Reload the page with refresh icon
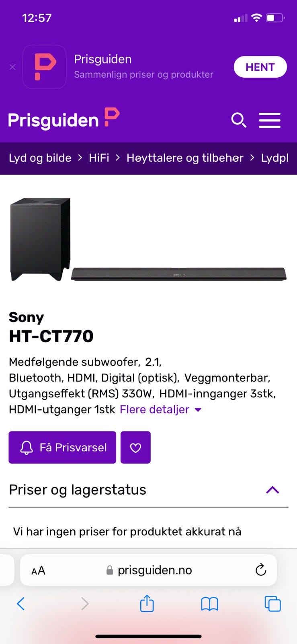This screenshot has height=644, width=297. pos(261,570)
